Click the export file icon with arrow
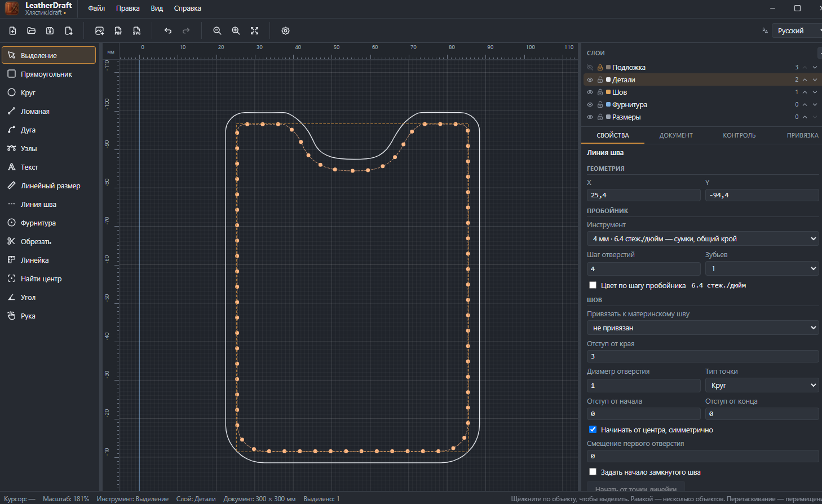 (69, 31)
